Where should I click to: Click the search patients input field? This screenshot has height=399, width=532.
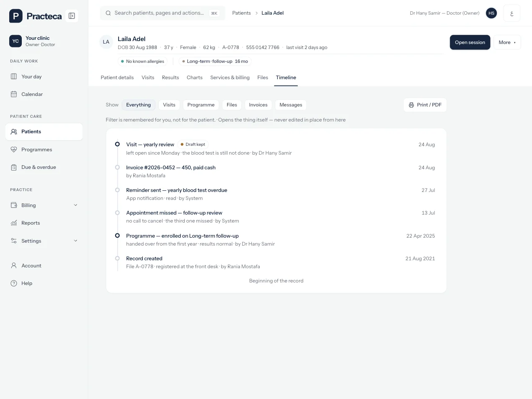(163, 13)
